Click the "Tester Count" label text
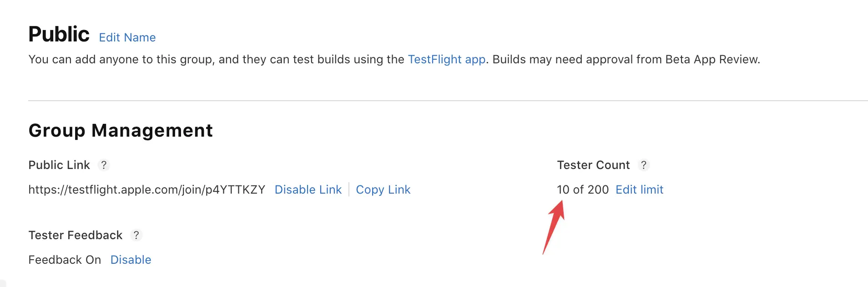Screen dimensions: 868x287 click(x=593, y=165)
